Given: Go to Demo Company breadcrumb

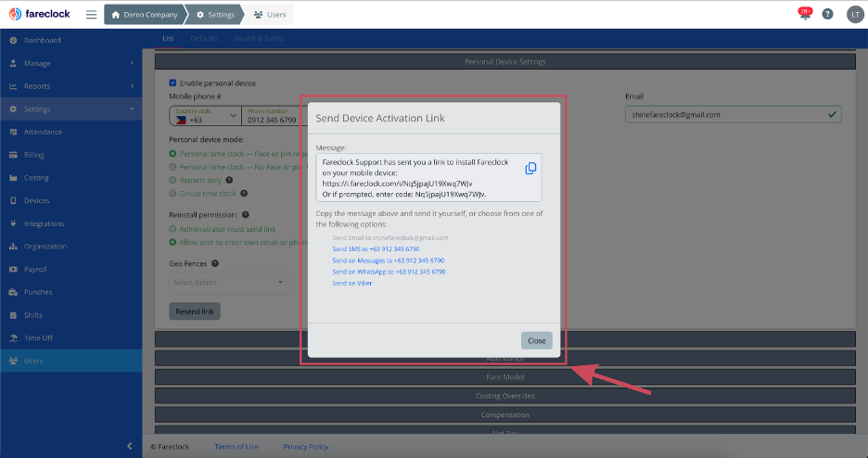Looking at the screenshot, I should 144,15.
